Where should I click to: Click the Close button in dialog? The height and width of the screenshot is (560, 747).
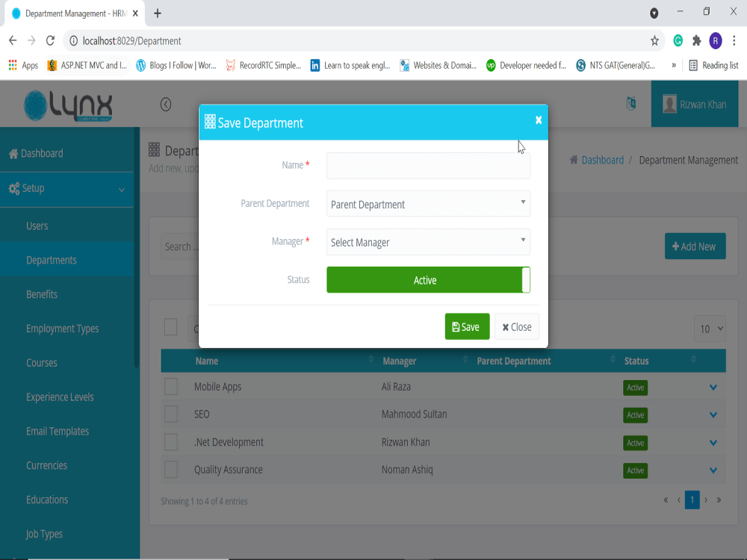pos(516,327)
